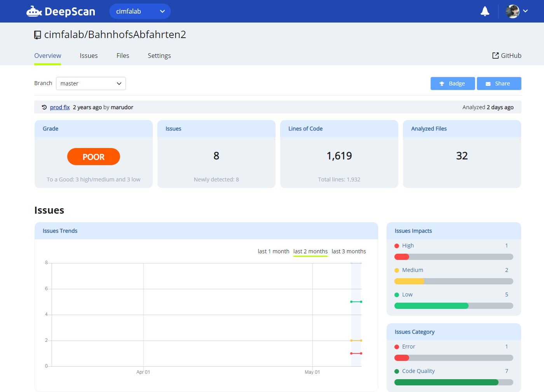Click the Medium impact label
The image size is (544, 392).
click(x=413, y=270)
